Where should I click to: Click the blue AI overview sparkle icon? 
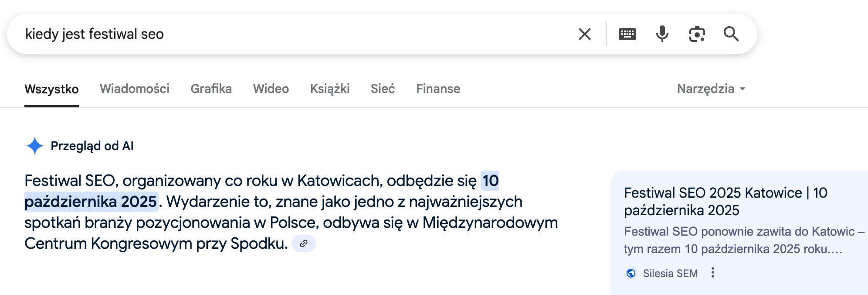tap(34, 146)
